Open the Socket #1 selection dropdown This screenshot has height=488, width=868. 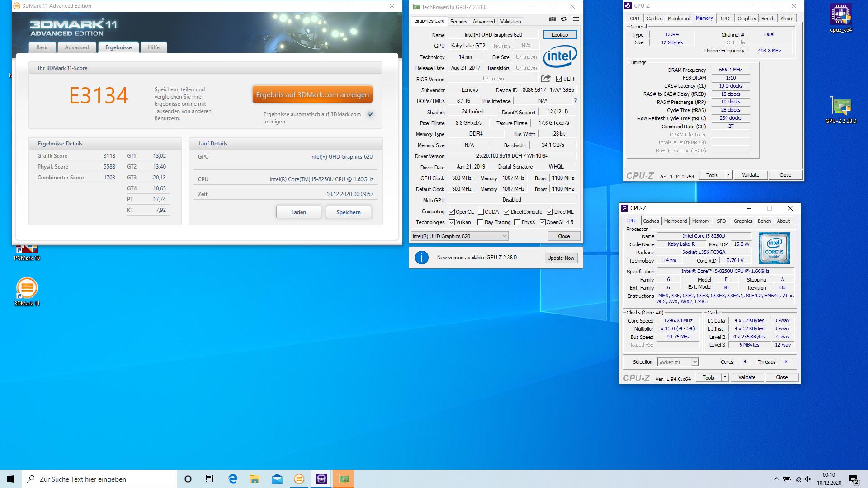coord(678,362)
